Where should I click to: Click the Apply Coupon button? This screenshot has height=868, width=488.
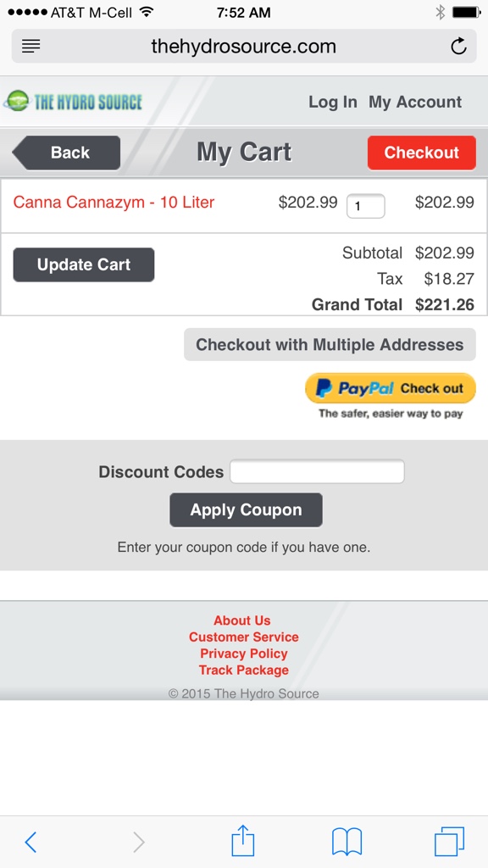click(x=247, y=509)
